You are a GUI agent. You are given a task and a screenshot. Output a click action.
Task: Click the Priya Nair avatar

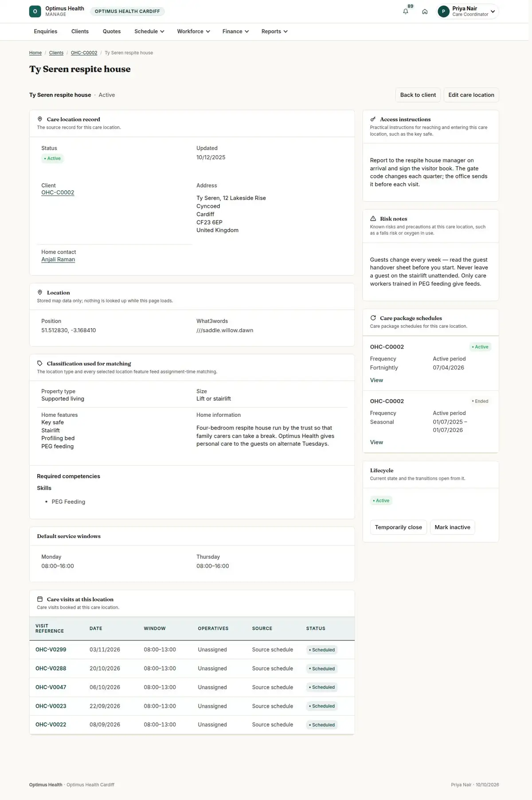coord(443,12)
